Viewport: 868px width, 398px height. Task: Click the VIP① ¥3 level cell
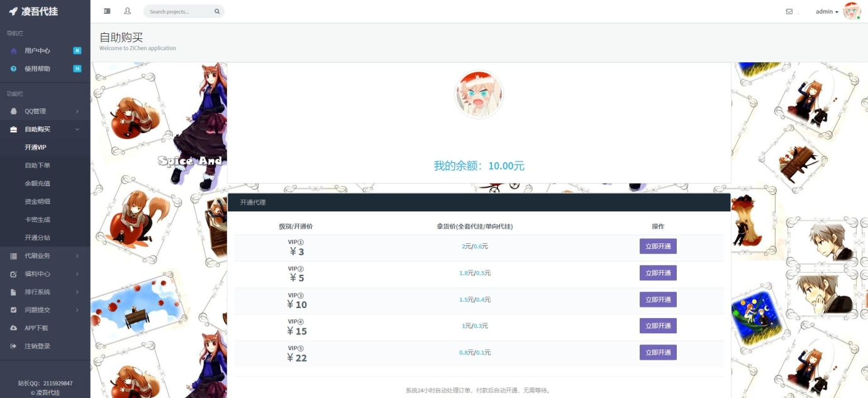296,248
